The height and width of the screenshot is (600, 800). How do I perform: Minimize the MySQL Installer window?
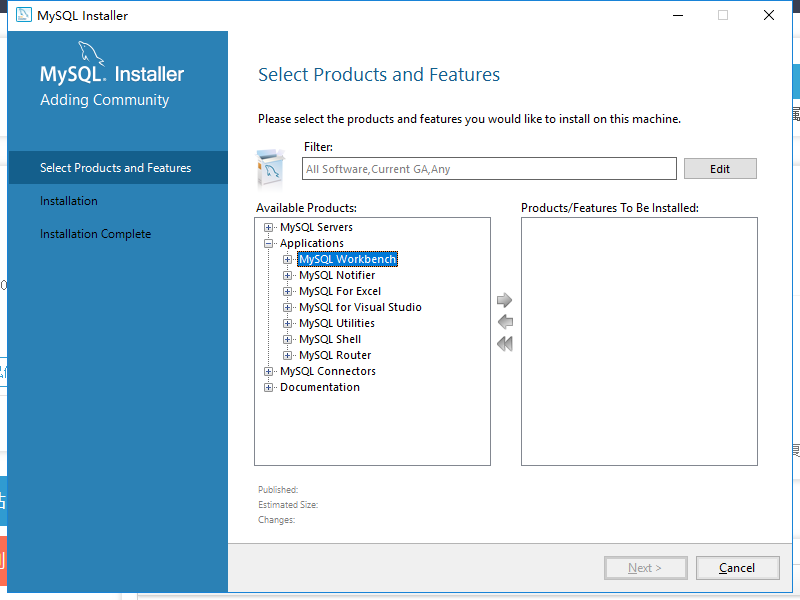678,15
